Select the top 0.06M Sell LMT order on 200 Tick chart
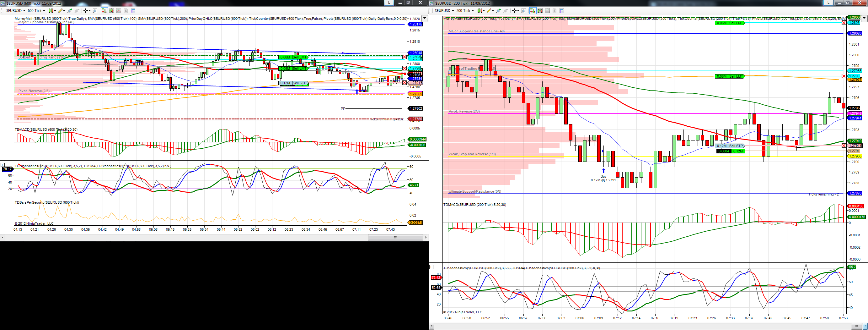 coord(730,23)
